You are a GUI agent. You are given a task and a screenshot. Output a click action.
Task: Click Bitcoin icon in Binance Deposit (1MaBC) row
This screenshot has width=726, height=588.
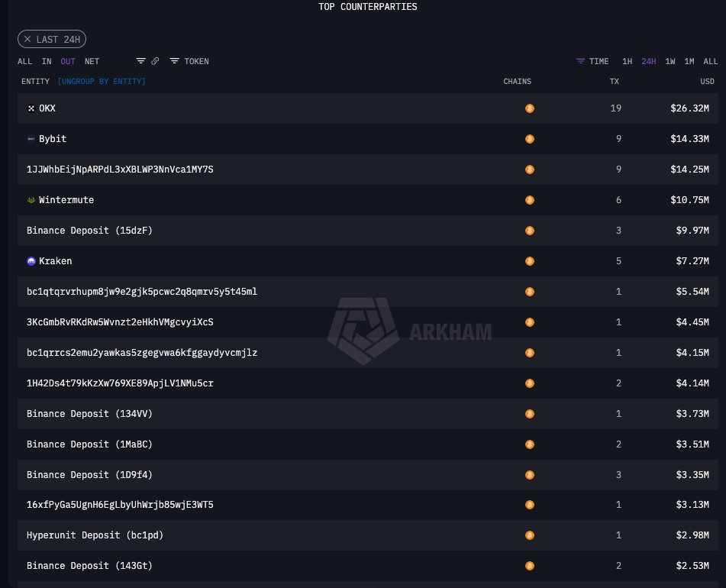(530, 444)
